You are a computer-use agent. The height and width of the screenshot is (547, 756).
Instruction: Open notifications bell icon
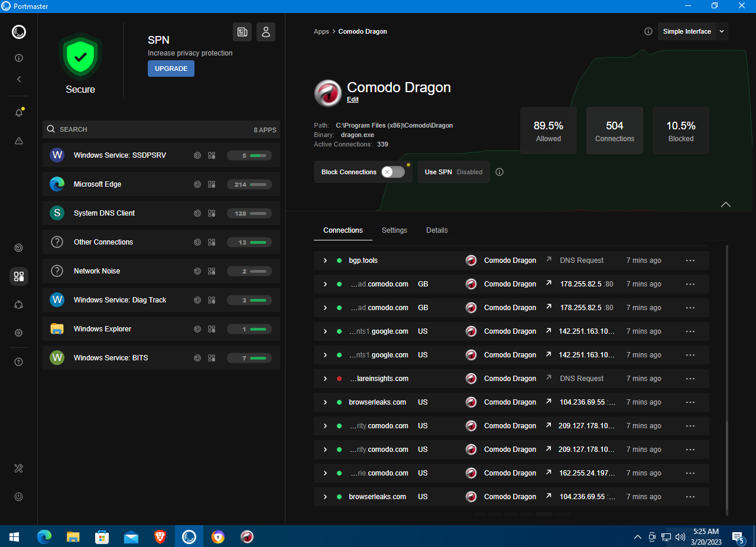pyautogui.click(x=19, y=112)
